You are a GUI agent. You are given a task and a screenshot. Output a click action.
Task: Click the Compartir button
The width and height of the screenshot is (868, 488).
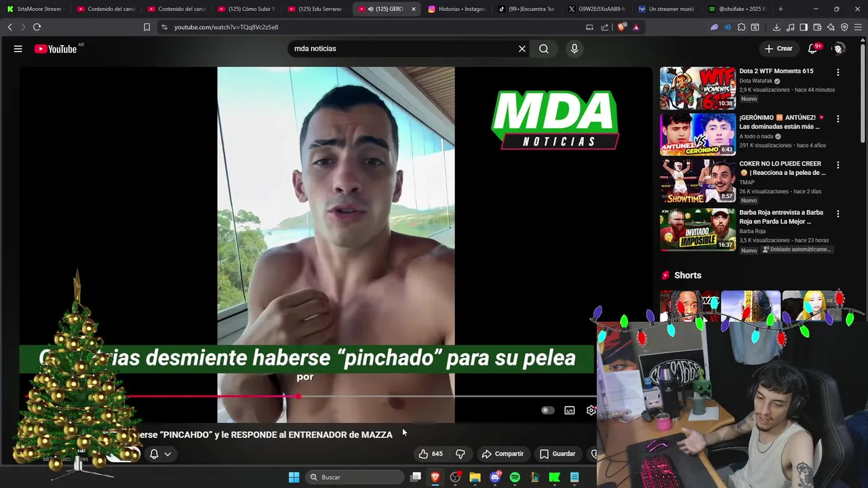click(502, 453)
